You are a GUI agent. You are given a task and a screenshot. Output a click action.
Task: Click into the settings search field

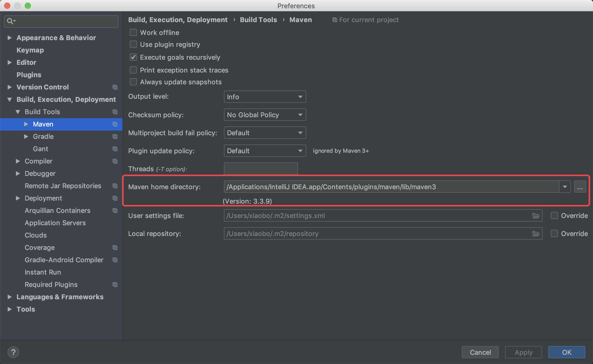[61, 21]
